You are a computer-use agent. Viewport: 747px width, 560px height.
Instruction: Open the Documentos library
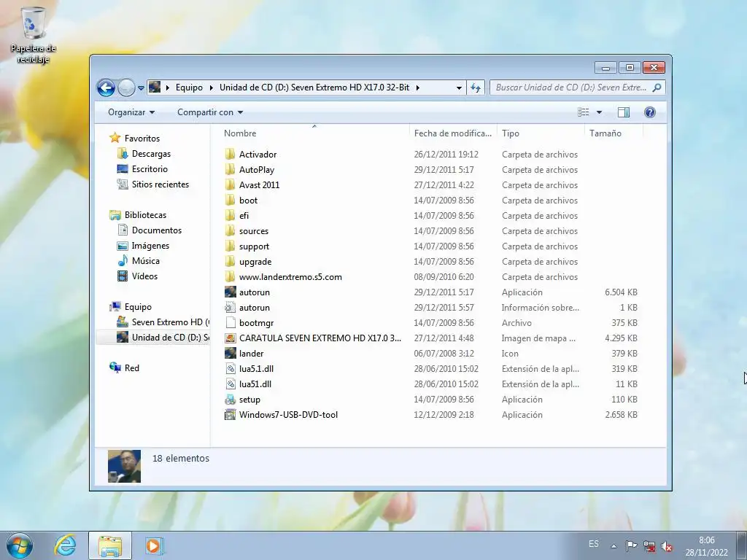157,230
